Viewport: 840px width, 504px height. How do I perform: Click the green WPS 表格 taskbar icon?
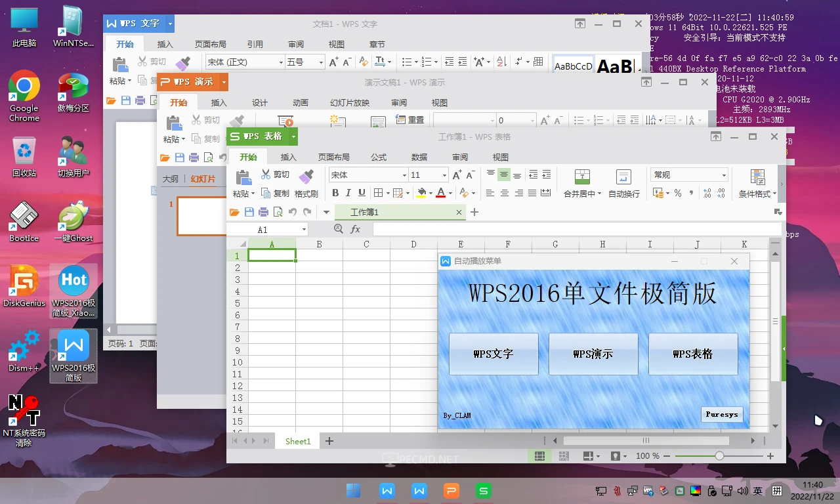(x=484, y=490)
